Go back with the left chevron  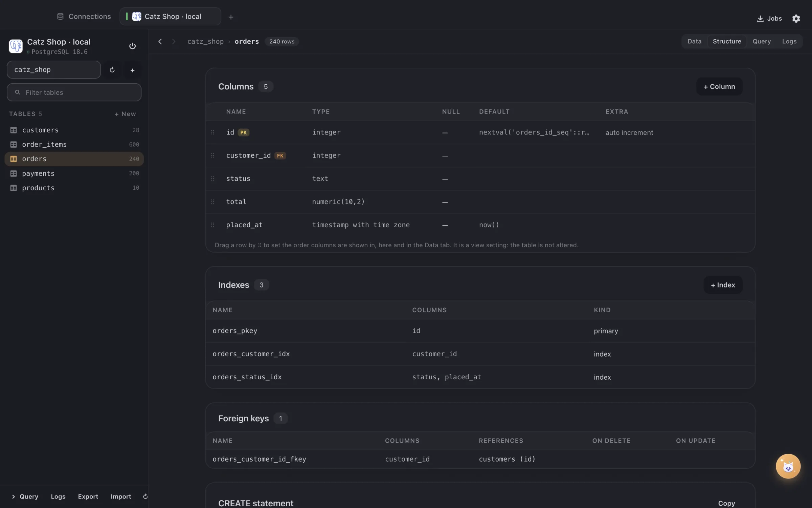click(160, 41)
